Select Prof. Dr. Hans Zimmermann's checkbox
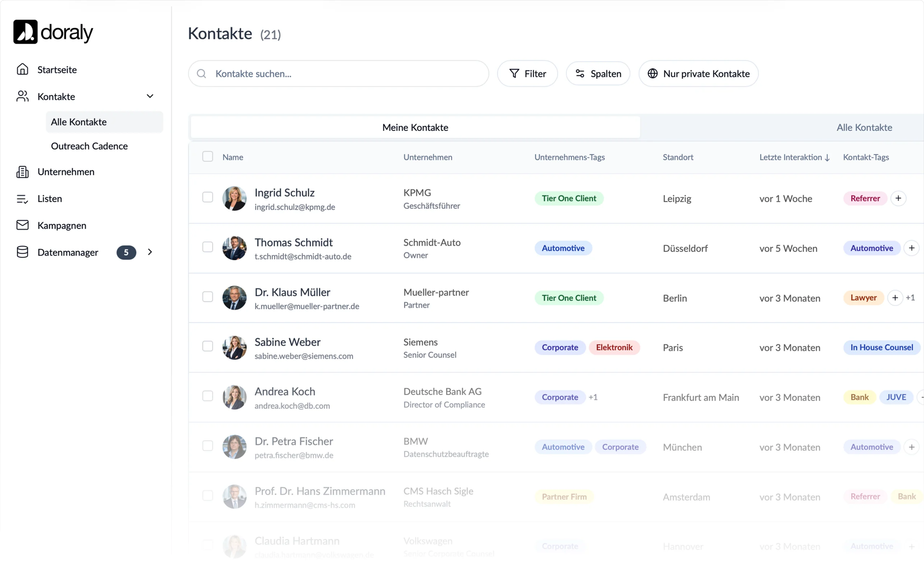The height and width of the screenshot is (570, 924). (208, 495)
